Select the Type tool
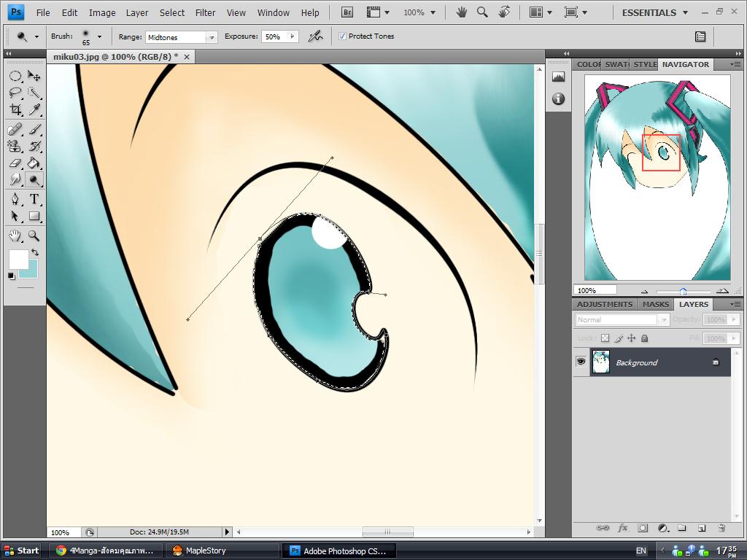Viewport: 747px width, 560px height. (x=34, y=199)
